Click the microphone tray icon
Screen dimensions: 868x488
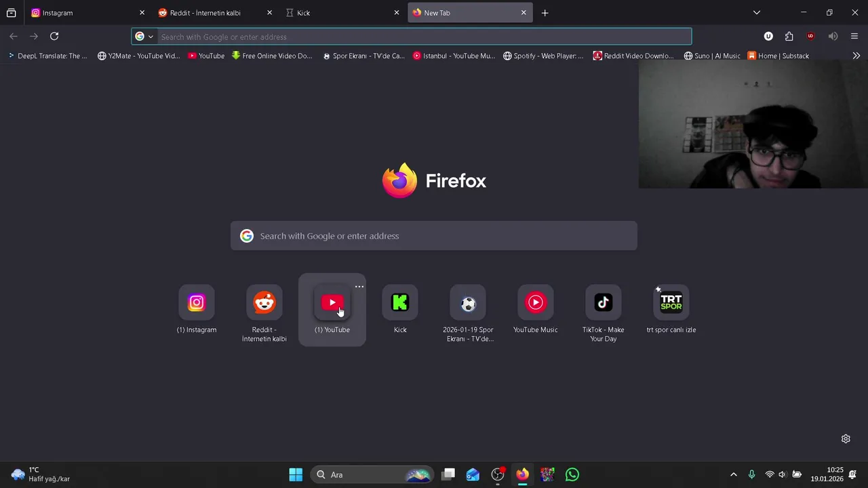click(x=751, y=474)
